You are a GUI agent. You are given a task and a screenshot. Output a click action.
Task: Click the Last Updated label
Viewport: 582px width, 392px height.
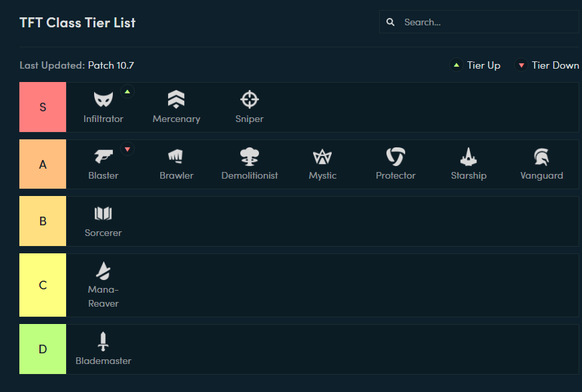click(x=52, y=65)
